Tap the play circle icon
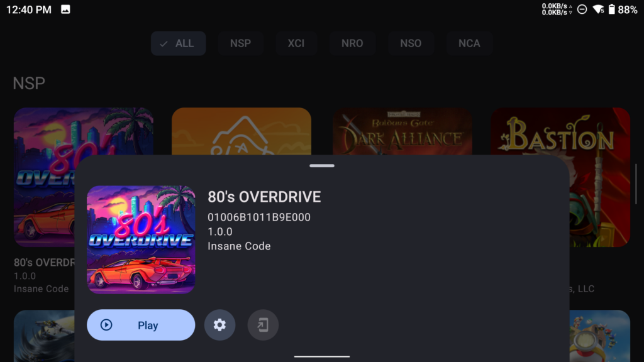Image resolution: width=644 pixels, height=362 pixels. [x=106, y=325]
